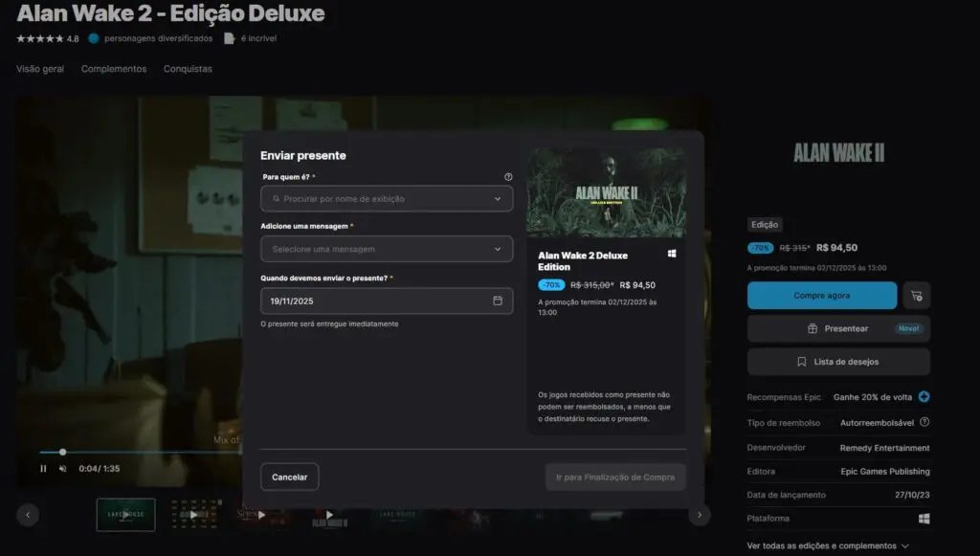
Task: Open the Conquistas tab
Action: coord(188,69)
